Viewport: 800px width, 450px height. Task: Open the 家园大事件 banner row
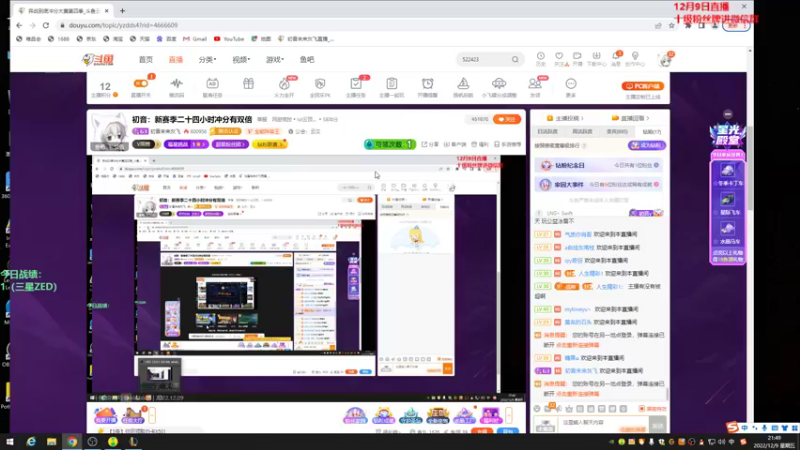pyautogui.click(x=599, y=184)
